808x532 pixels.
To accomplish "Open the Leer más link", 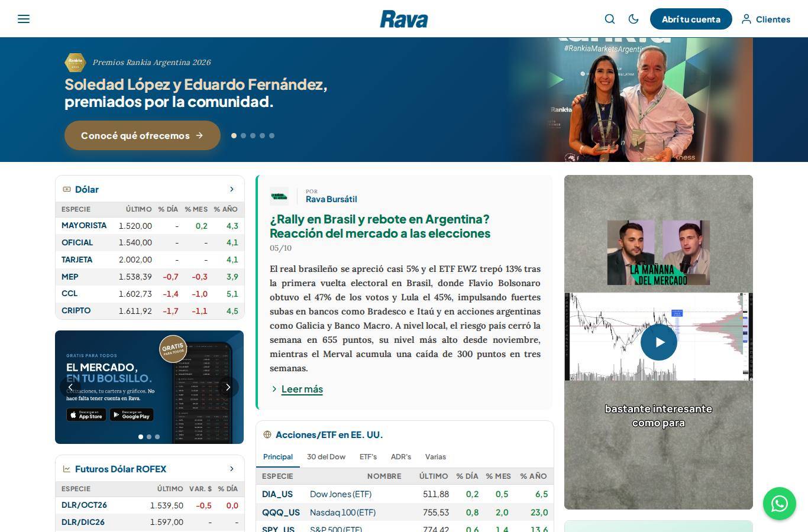I will (x=302, y=389).
